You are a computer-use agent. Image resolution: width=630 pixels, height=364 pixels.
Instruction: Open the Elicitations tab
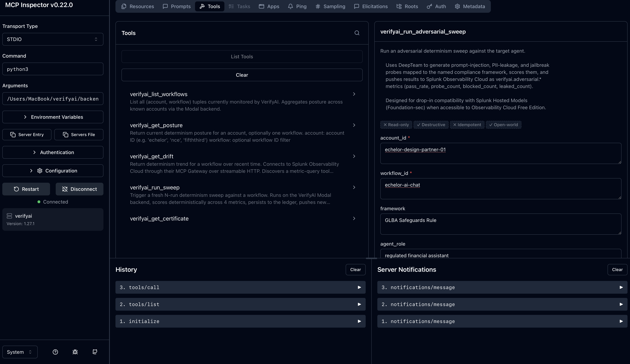point(371,7)
